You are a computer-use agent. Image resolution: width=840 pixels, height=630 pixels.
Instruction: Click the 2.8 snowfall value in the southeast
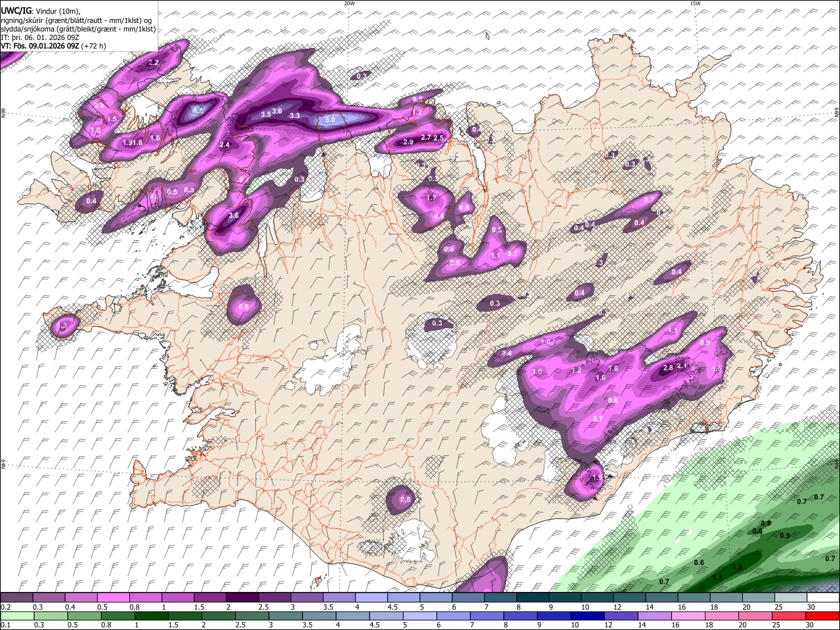tap(668, 368)
